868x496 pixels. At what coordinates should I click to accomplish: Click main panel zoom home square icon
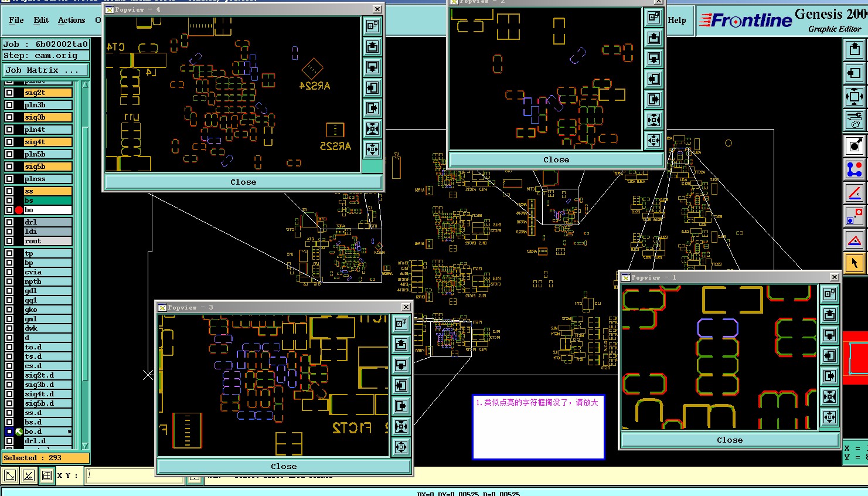coord(855,96)
